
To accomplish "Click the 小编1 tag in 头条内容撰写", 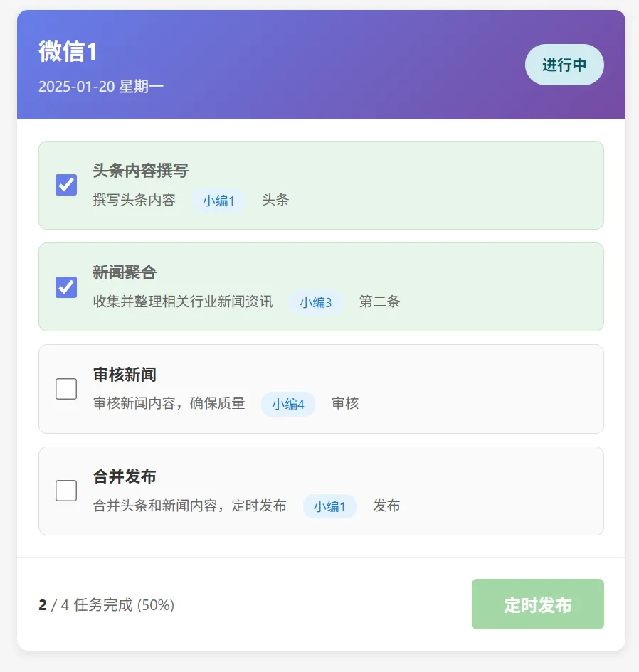I will tap(218, 201).
